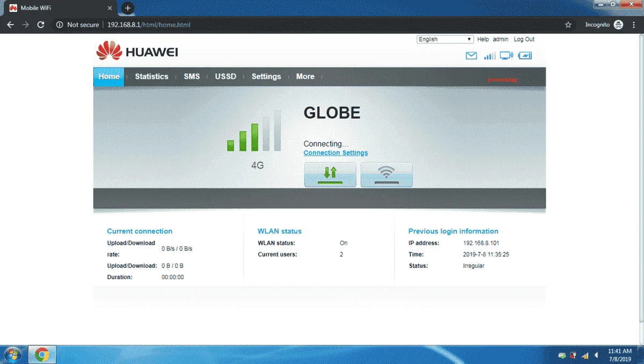644x364 pixels.
Task: Open the Chrome three-dot menu
Action: (635, 25)
